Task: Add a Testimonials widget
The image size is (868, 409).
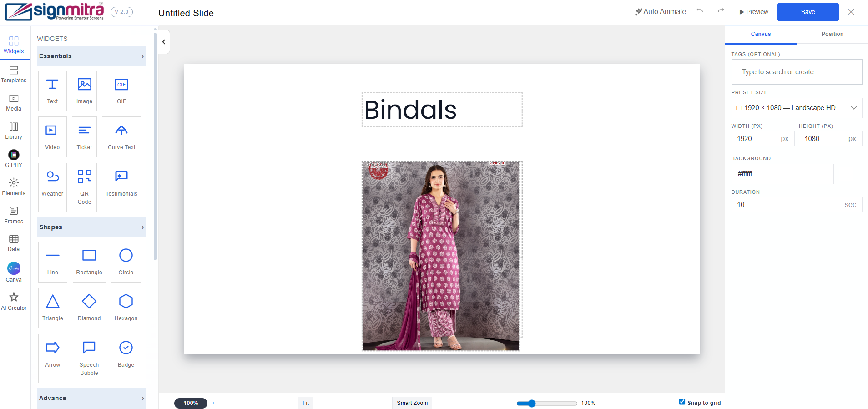Action: [121, 187]
